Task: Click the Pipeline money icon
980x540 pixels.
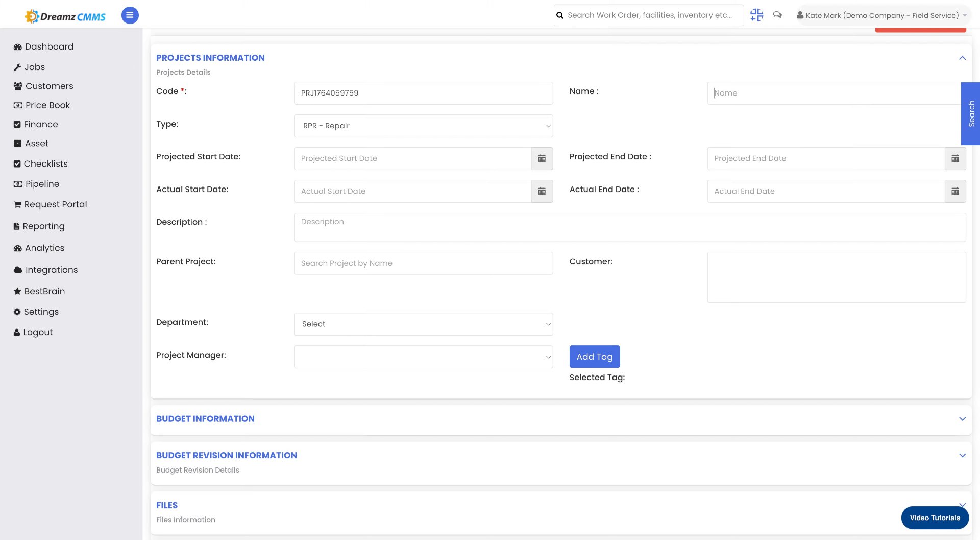Action: [x=18, y=184]
